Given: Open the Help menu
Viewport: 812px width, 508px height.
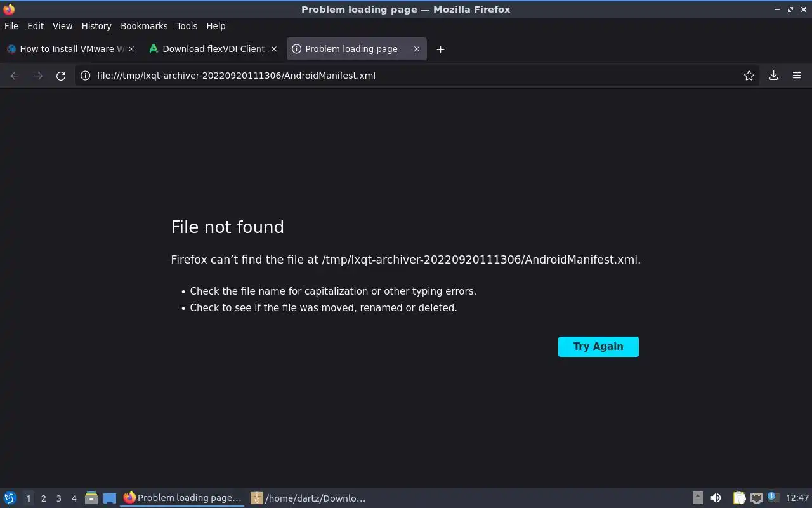Looking at the screenshot, I should click(x=216, y=26).
